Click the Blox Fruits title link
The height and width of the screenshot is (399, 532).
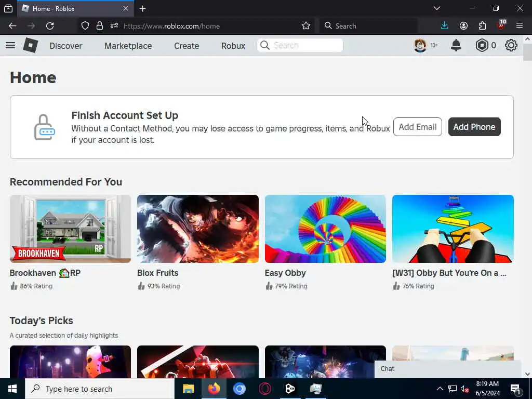[158, 273]
